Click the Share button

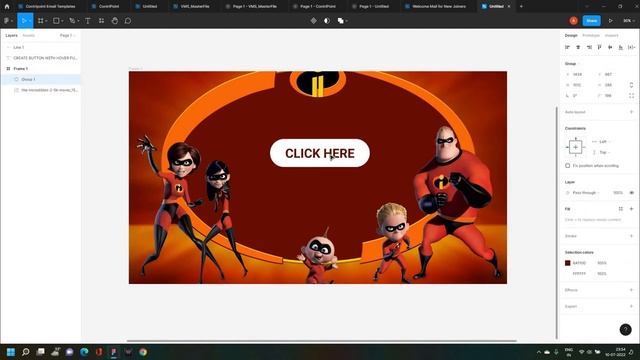[591, 21]
